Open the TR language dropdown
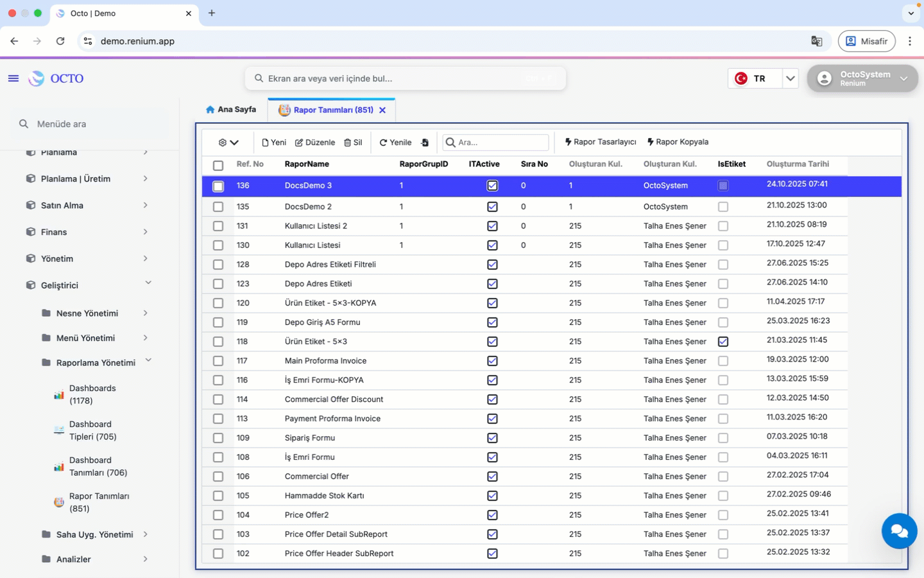Viewport: 924px width, 578px height. pyautogui.click(x=790, y=78)
